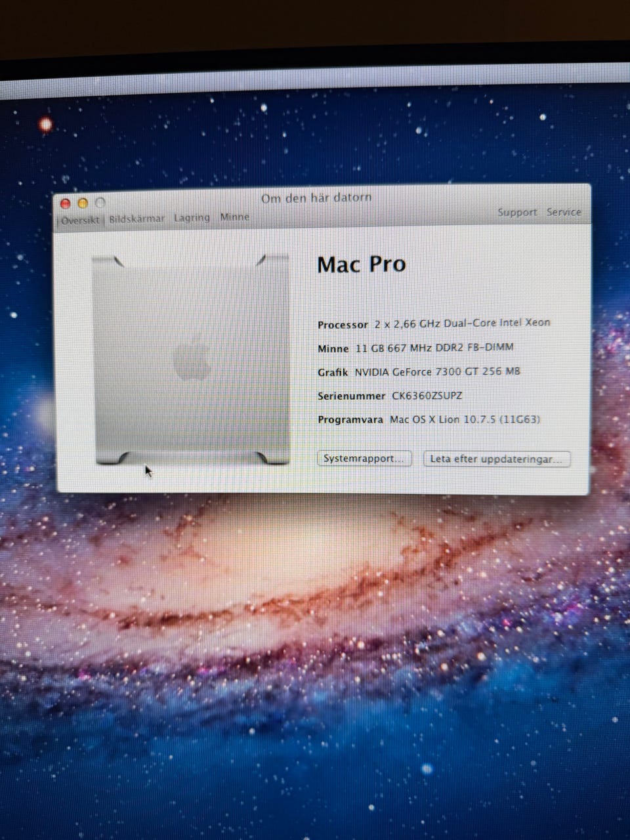Viewport: 630px width, 840px height.
Task: Open the Support link
Action: tap(516, 212)
